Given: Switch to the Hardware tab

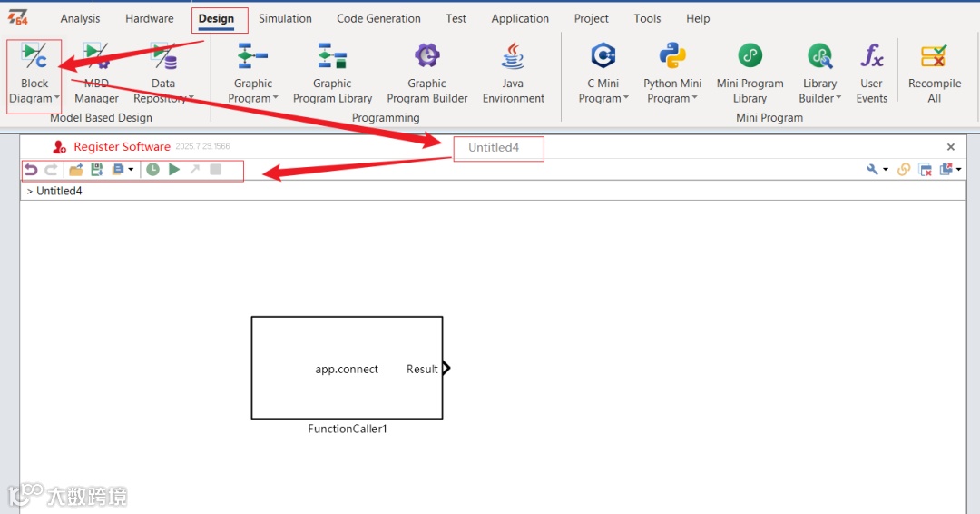Looking at the screenshot, I should (150, 19).
